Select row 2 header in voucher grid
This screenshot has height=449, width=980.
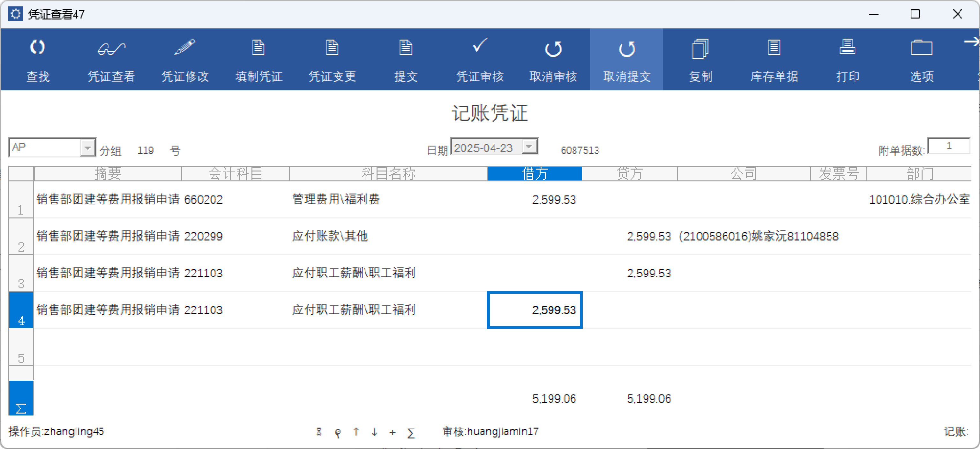click(x=21, y=237)
